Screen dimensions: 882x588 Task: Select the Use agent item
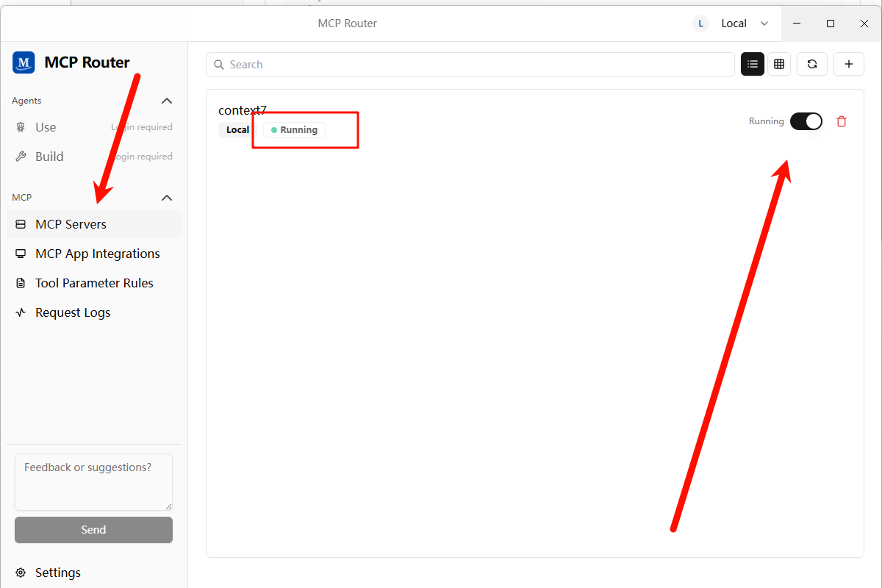(x=46, y=127)
